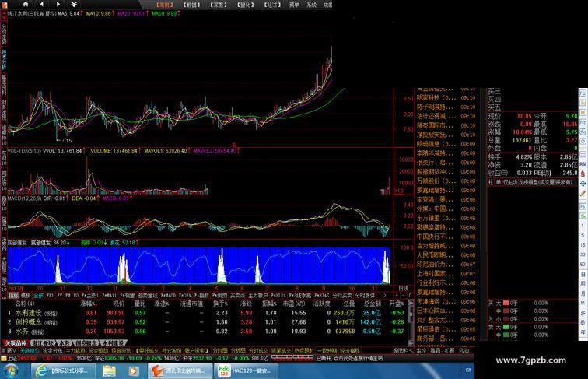Open Internet Explorer window from the taskbar
Image resolution: width=588 pixels, height=379 pixels.
click(x=62, y=371)
